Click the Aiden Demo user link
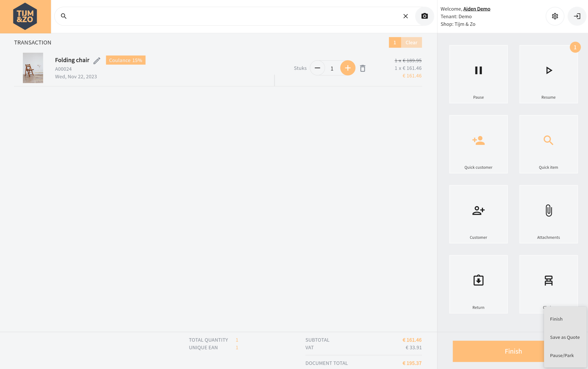Screen dimensions: 588x369 (476, 9)
